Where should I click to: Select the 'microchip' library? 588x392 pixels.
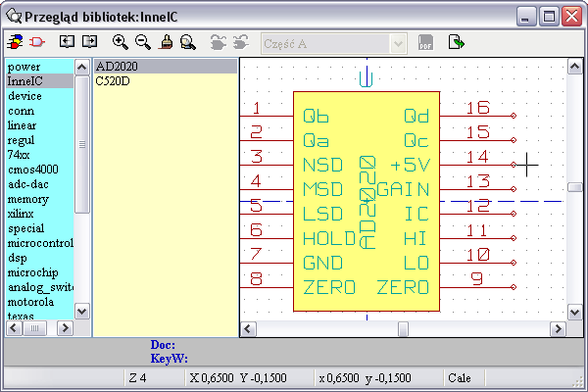click(40, 272)
